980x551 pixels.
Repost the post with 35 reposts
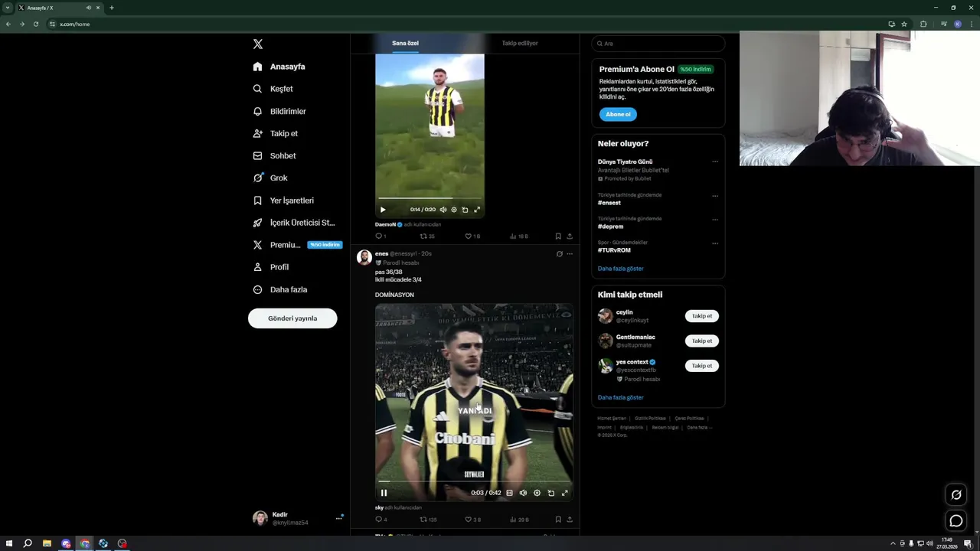pyautogui.click(x=427, y=236)
